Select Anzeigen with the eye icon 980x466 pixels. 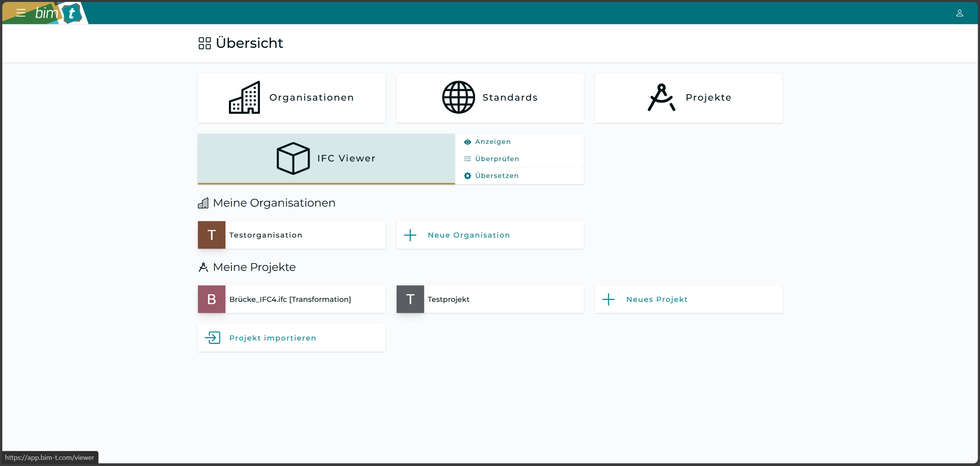pos(492,142)
